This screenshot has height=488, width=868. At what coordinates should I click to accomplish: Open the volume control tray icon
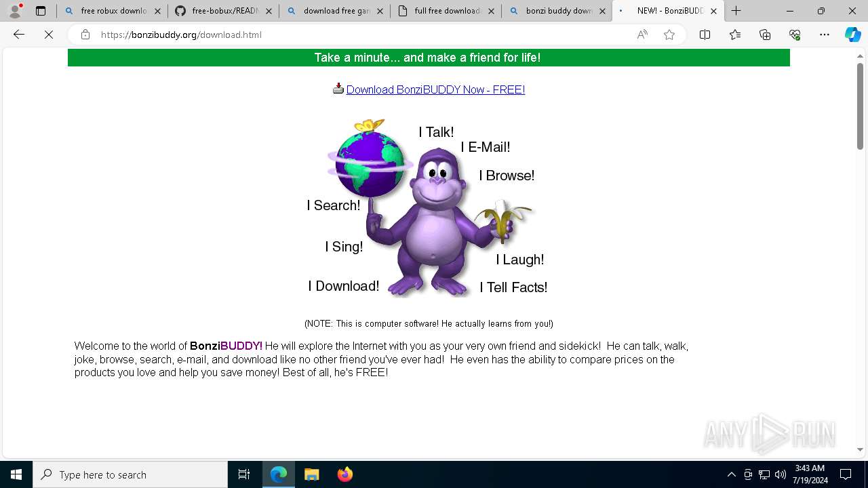pos(781,474)
